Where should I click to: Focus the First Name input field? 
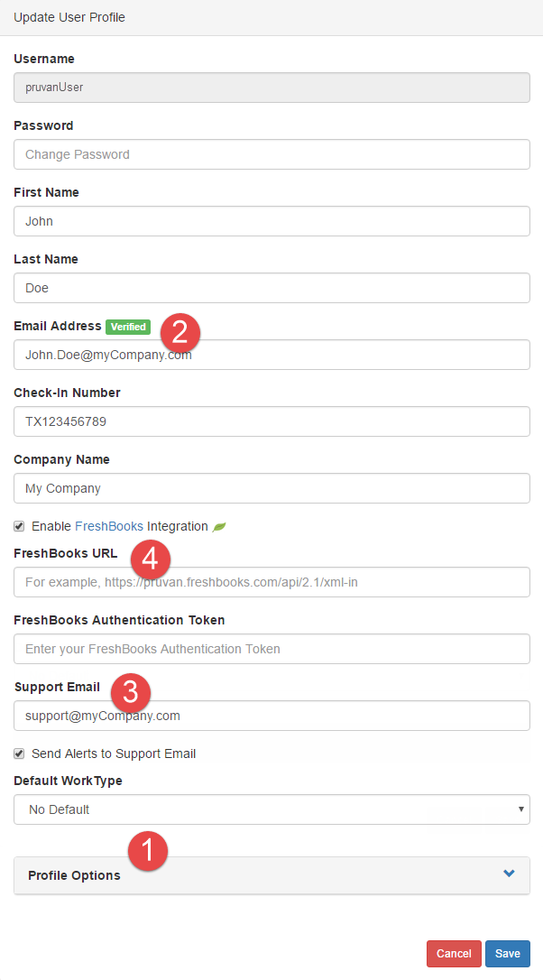tap(271, 221)
